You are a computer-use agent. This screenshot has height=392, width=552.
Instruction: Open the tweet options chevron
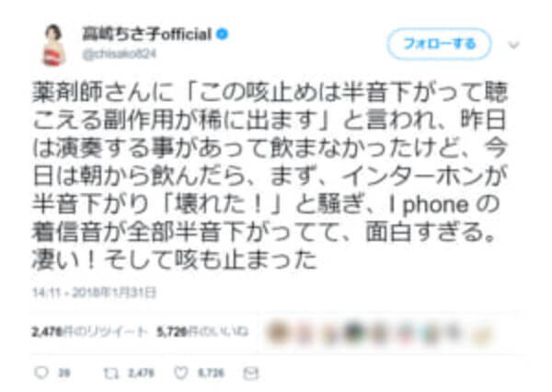click(513, 45)
